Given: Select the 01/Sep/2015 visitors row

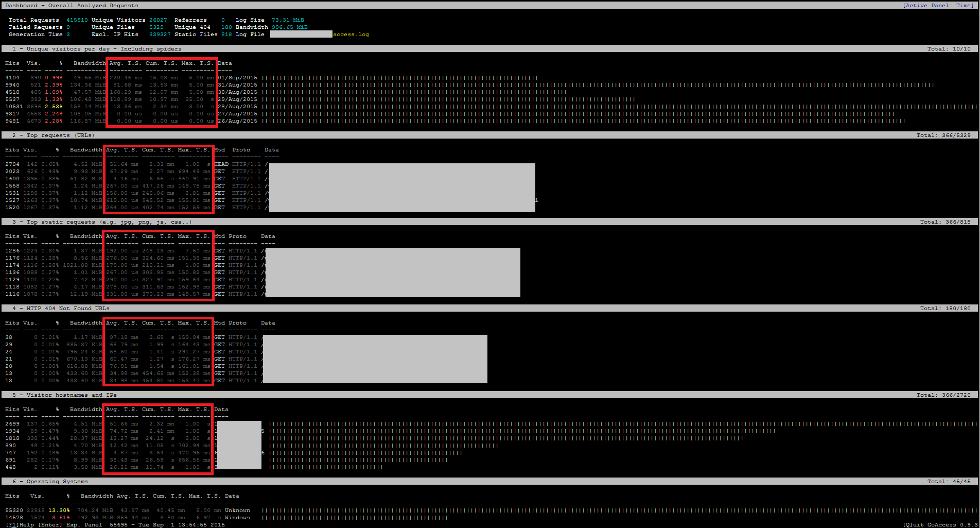Looking at the screenshot, I should [489, 78].
